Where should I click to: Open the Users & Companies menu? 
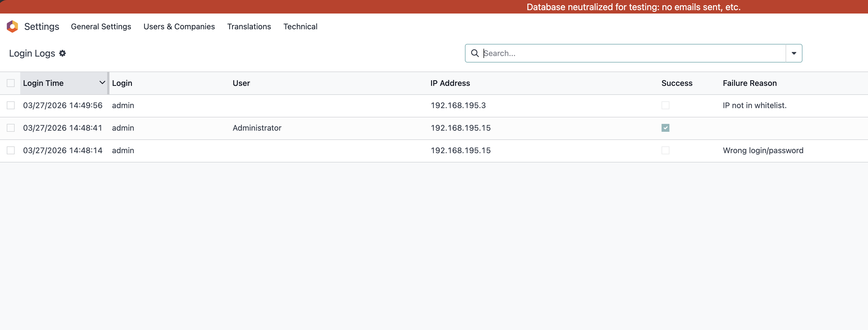click(x=179, y=27)
